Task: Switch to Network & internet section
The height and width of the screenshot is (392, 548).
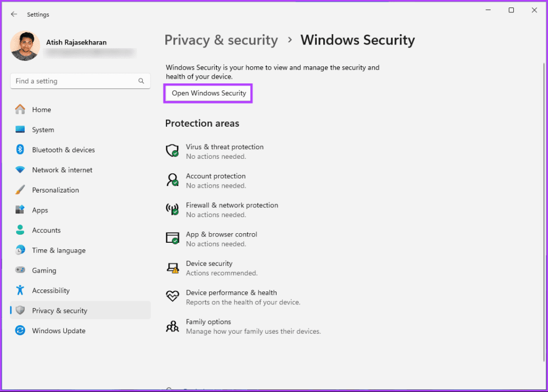Action: point(20,170)
